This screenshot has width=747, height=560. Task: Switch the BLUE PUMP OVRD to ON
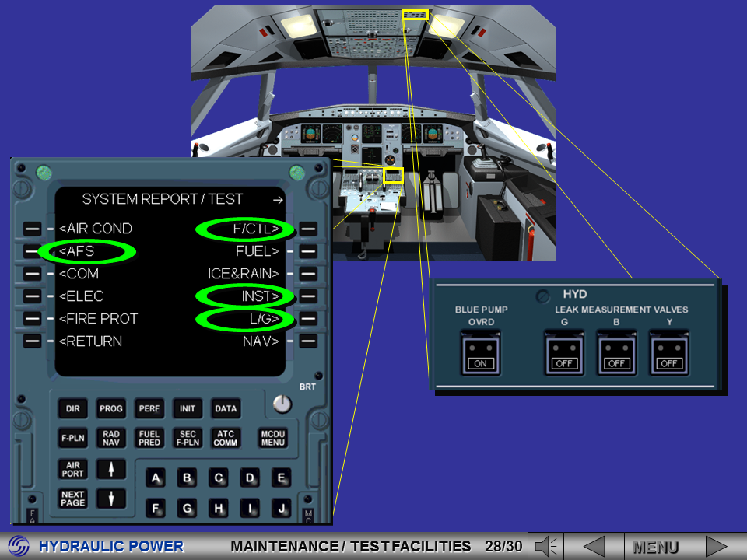coord(481,354)
